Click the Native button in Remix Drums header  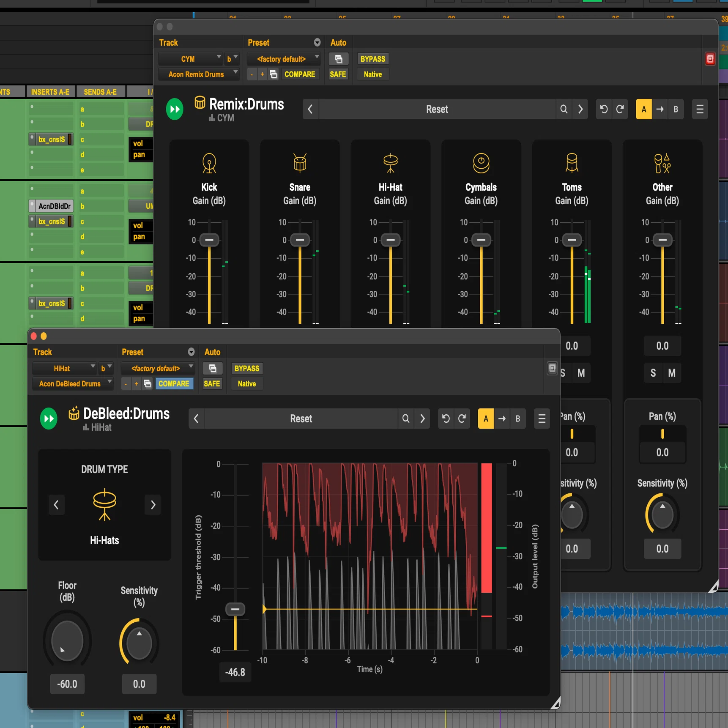click(x=372, y=74)
